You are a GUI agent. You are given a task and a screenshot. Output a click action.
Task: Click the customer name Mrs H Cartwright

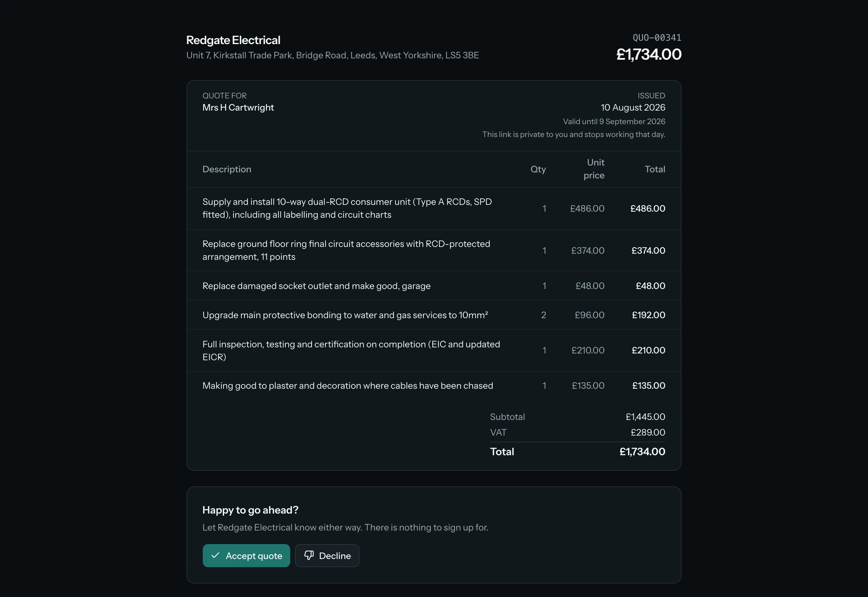coord(238,107)
